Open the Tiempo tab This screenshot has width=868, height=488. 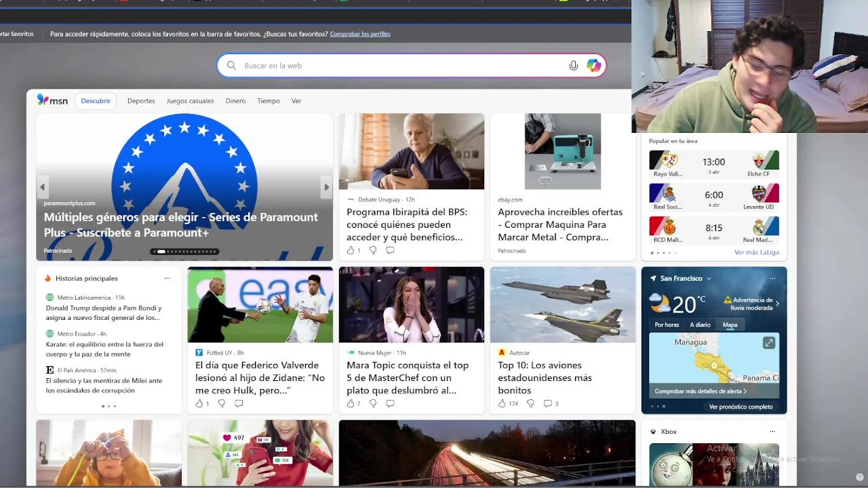click(269, 101)
